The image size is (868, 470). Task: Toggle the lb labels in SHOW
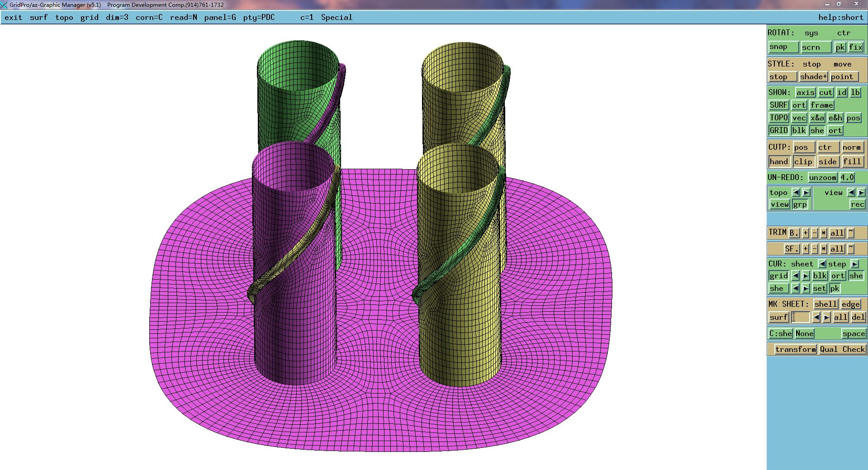[x=855, y=92]
